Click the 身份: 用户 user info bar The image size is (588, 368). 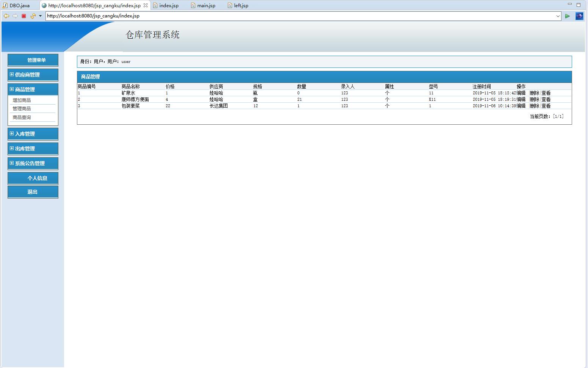point(324,61)
